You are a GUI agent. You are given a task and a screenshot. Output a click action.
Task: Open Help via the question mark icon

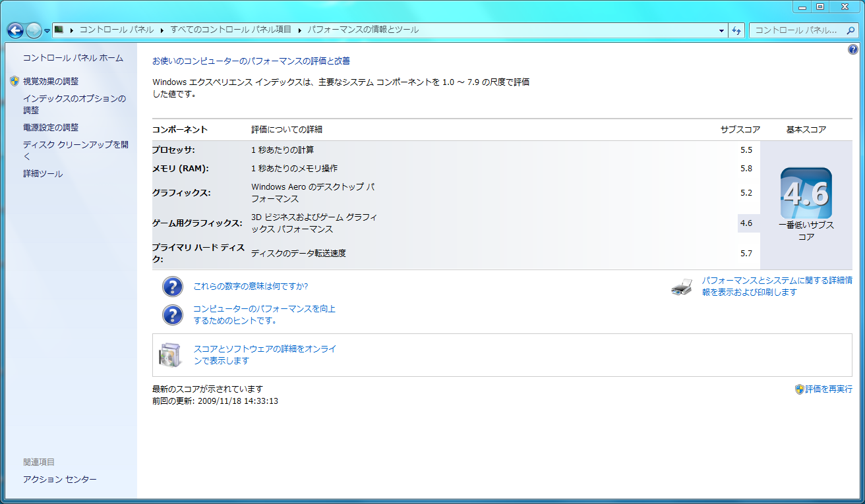pyautogui.click(x=852, y=49)
